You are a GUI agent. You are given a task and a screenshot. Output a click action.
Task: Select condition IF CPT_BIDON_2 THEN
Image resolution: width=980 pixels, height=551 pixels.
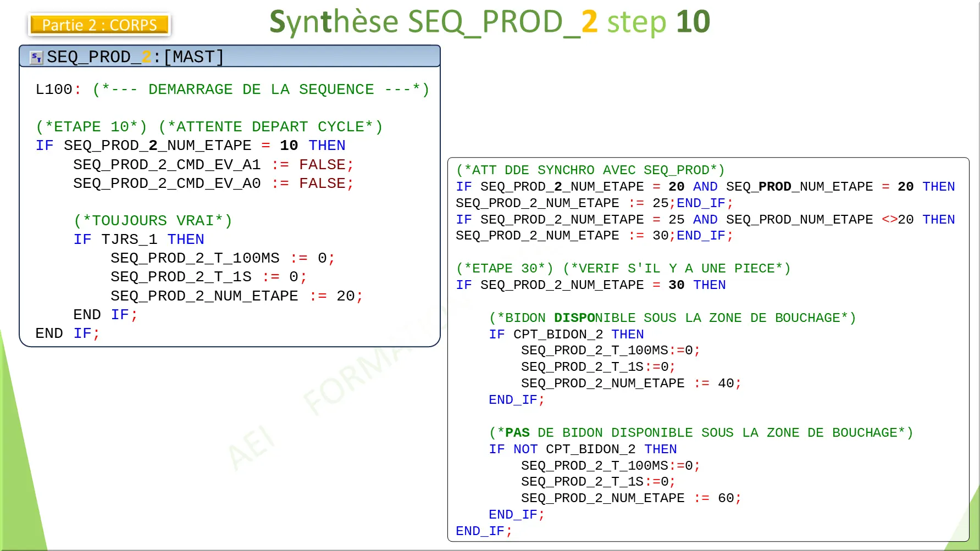(567, 334)
